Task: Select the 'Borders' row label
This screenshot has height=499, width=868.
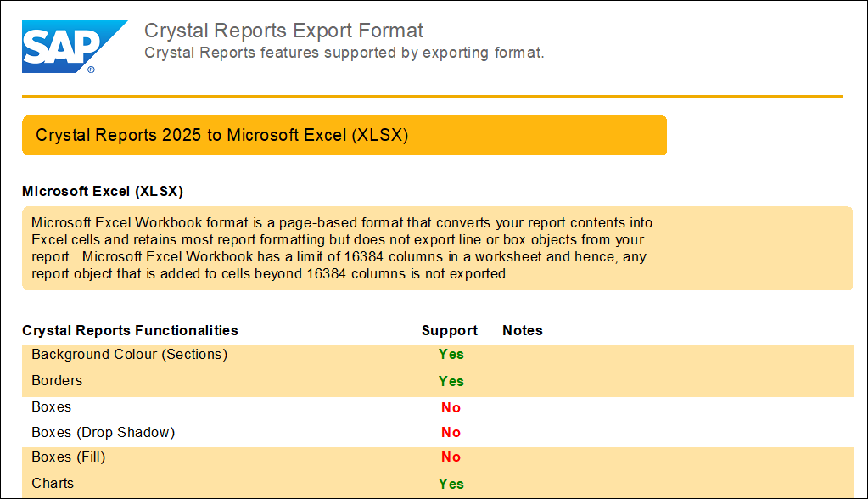Action: (x=57, y=380)
